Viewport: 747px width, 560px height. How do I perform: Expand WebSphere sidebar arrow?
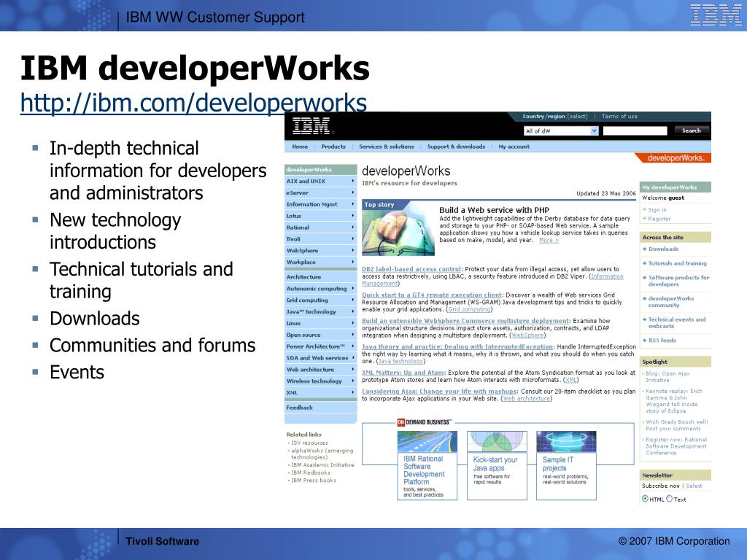(352, 250)
